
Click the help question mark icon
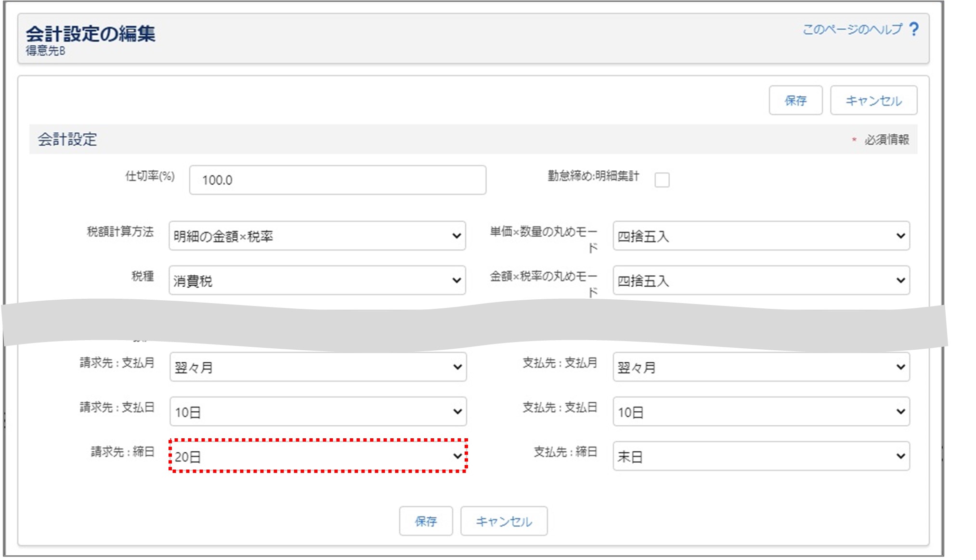[x=913, y=29]
